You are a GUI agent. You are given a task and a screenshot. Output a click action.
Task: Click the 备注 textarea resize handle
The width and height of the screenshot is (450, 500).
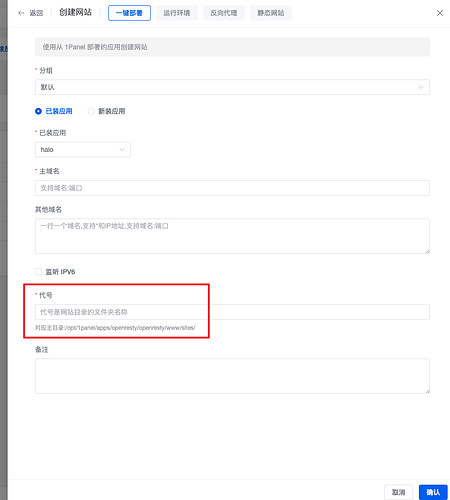(427, 391)
